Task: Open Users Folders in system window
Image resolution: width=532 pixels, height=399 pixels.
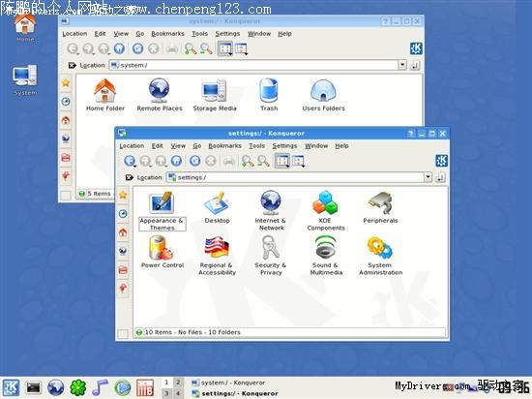Action: (x=323, y=95)
